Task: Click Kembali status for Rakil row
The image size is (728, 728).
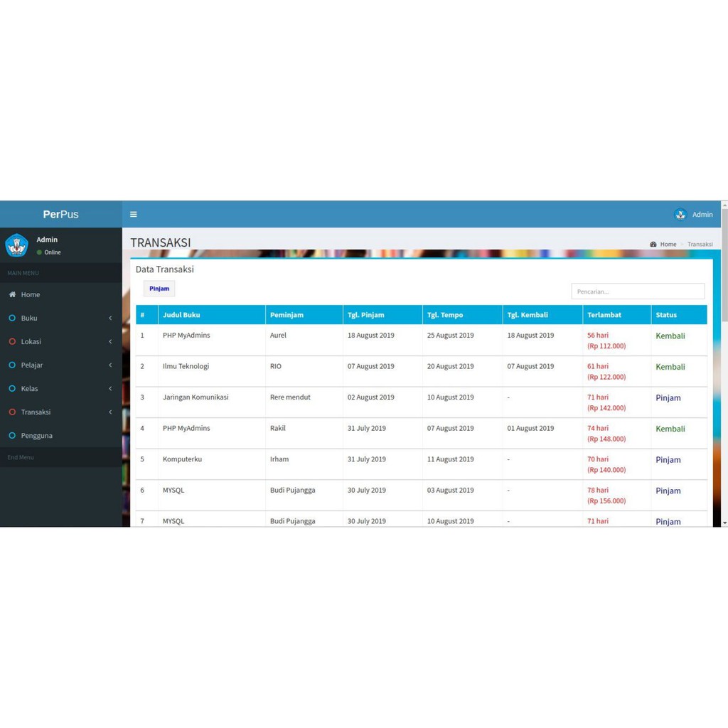Action: pos(670,429)
